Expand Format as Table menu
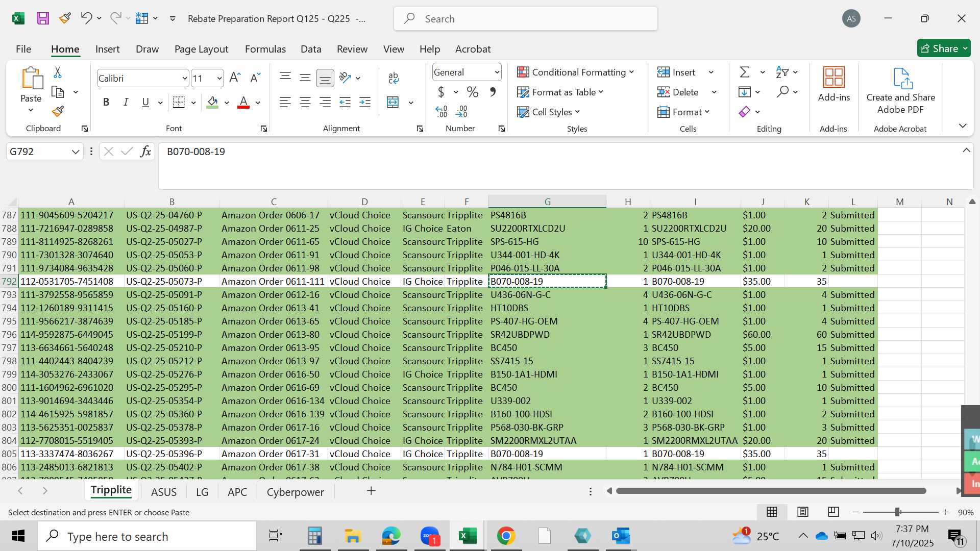980x551 pixels. pyautogui.click(x=560, y=92)
